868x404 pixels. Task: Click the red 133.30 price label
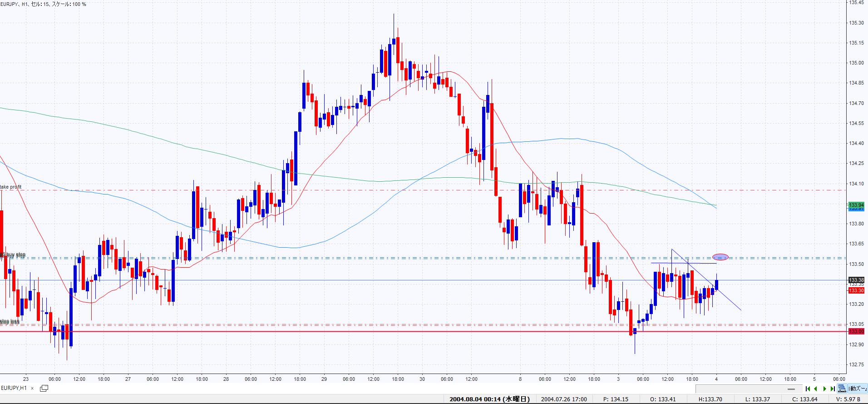tap(856, 290)
